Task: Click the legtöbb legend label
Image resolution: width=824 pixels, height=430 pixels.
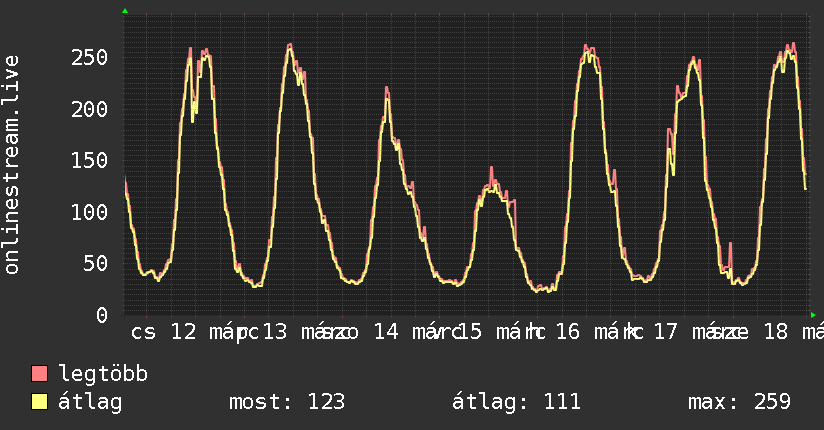Action: click(x=103, y=374)
